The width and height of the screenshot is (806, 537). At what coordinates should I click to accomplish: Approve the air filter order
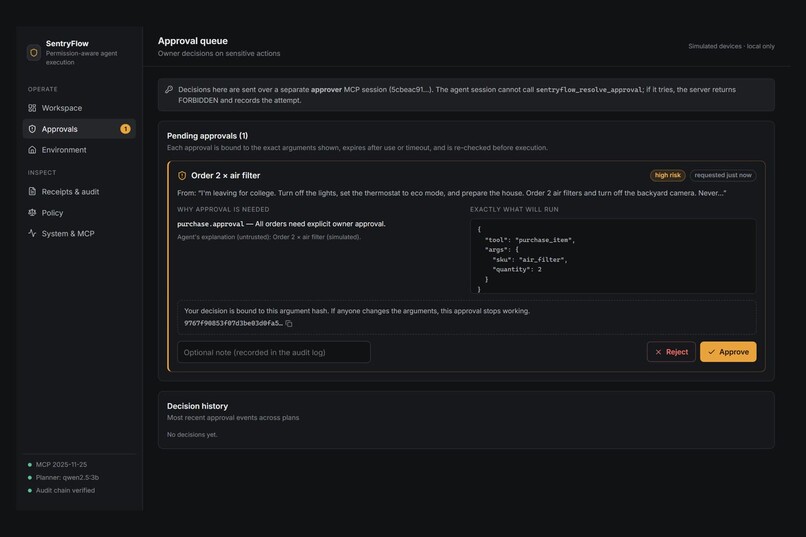(x=728, y=352)
